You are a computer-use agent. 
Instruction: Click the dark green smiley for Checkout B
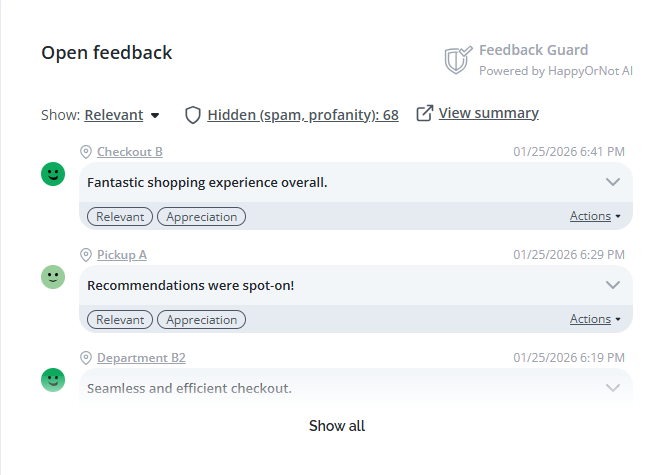tap(53, 174)
